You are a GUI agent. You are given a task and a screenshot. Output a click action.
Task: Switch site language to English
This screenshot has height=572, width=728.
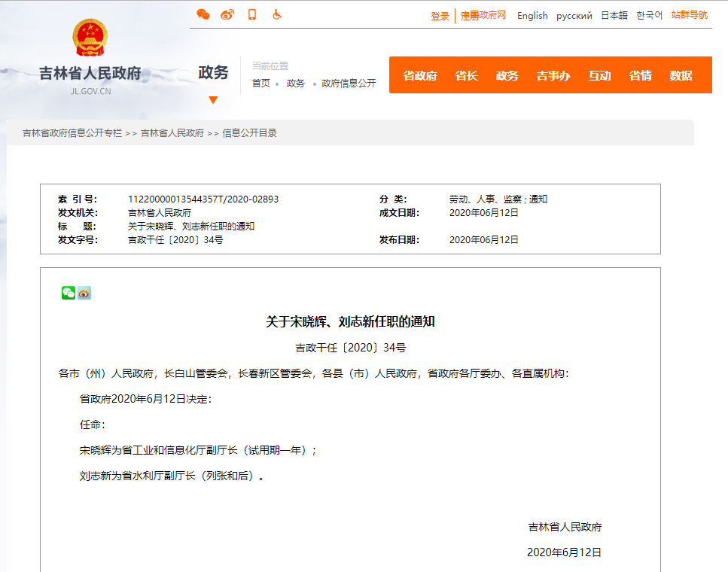[532, 16]
